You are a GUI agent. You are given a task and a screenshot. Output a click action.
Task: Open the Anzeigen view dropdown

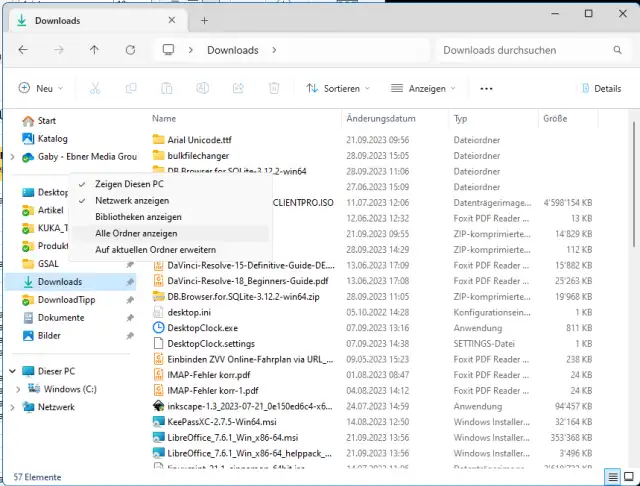423,88
